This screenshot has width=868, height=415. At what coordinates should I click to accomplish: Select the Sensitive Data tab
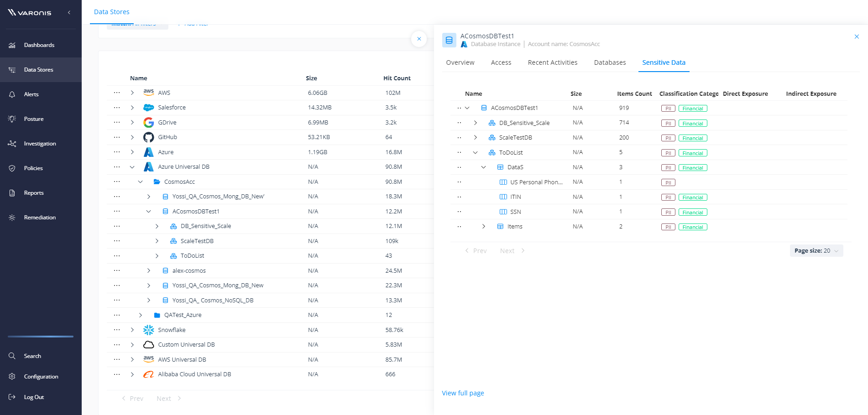click(x=664, y=62)
